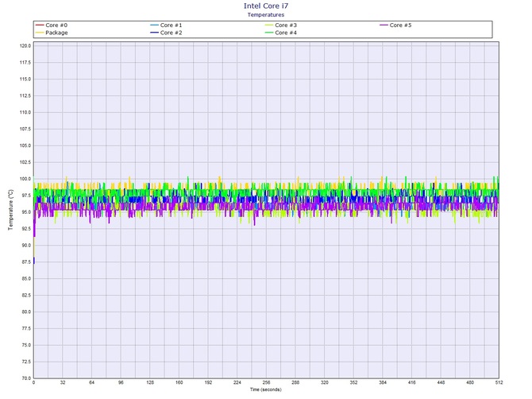Viewport: 532px width, 399px height.
Task: Click the Temperatures subtitle
Action: pyautogui.click(x=266, y=14)
